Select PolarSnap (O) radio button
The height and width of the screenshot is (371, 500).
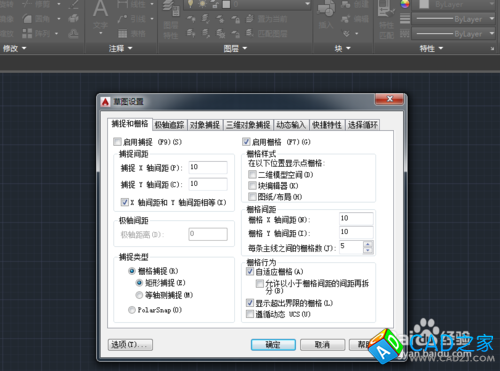[x=132, y=310]
